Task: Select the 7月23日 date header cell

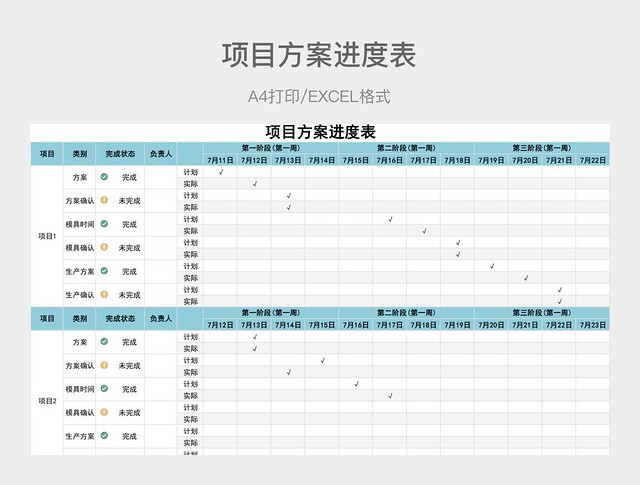Action: pos(593,325)
